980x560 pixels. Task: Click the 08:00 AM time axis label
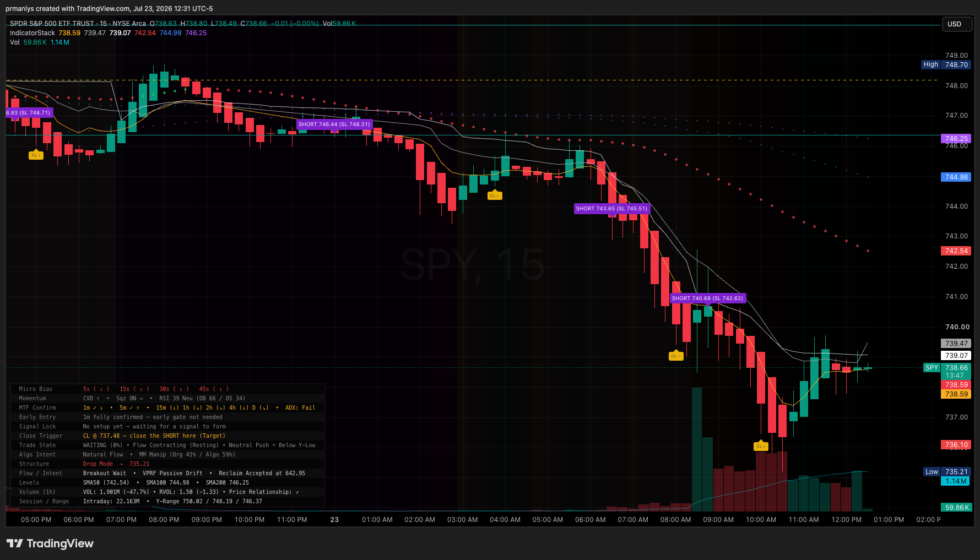pos(675,520)
